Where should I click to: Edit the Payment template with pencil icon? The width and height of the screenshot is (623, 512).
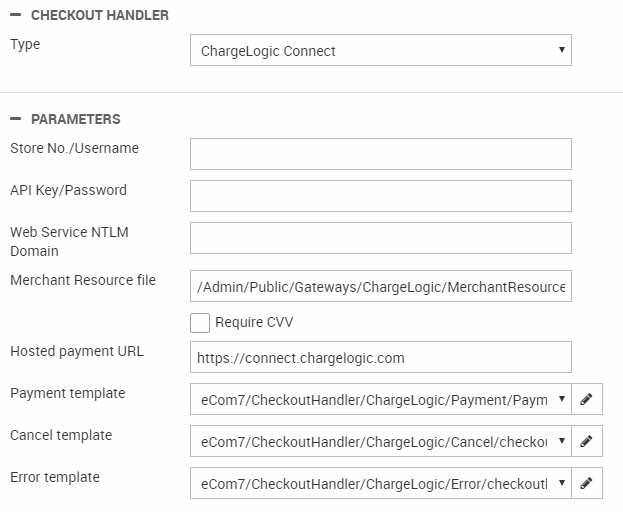point(587,400)
